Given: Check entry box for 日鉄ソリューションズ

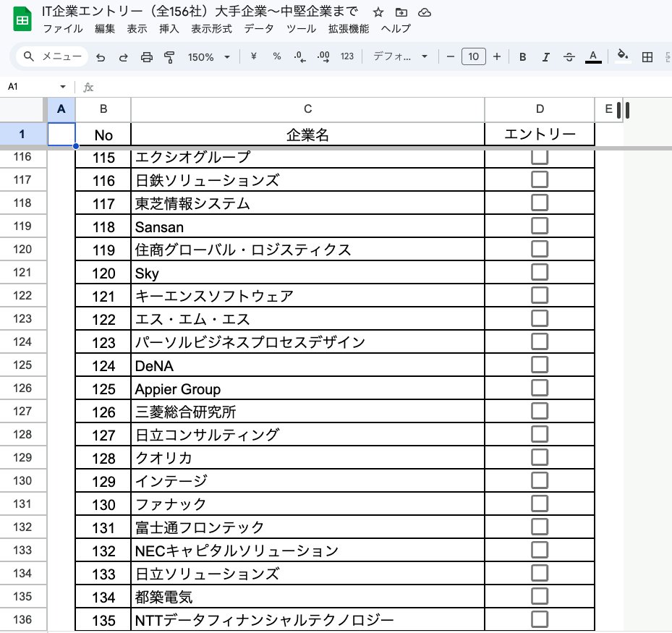Looking at the screenshot, I should pos(540,179).
